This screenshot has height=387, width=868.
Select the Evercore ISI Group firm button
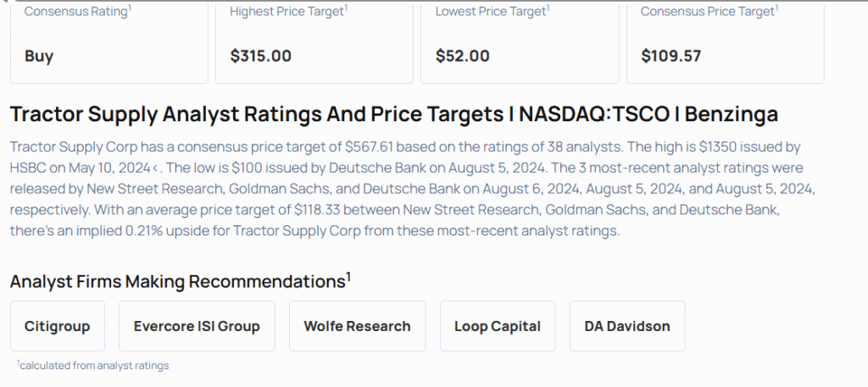(197, 326)
